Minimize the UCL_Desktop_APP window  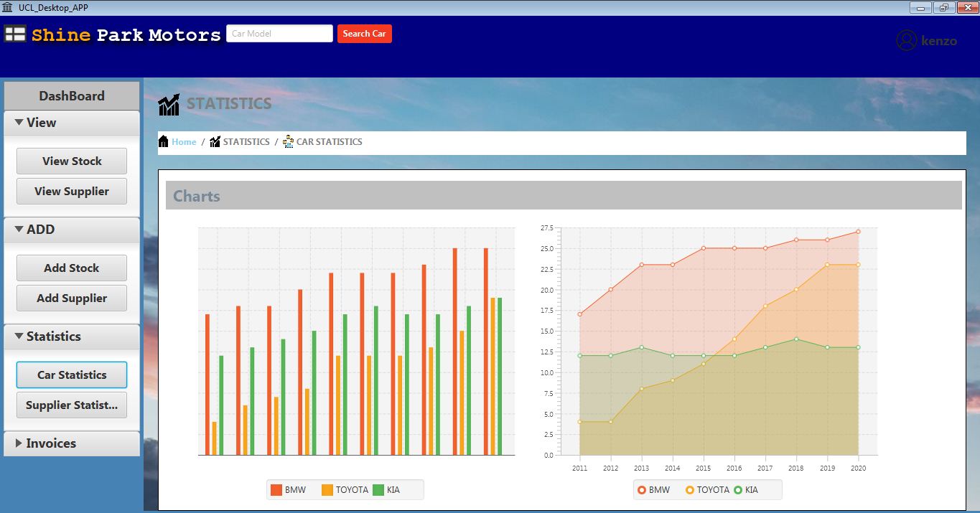click(x=921, y=8)
